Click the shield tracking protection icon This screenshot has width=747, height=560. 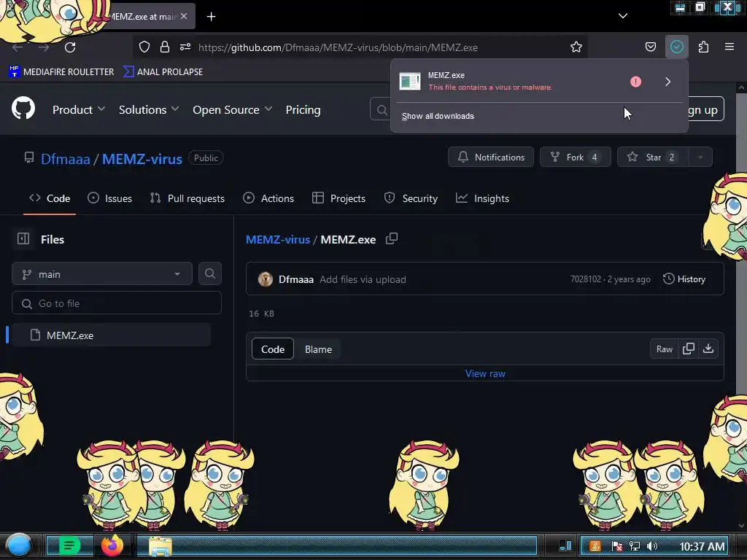(x=144, y=47)
